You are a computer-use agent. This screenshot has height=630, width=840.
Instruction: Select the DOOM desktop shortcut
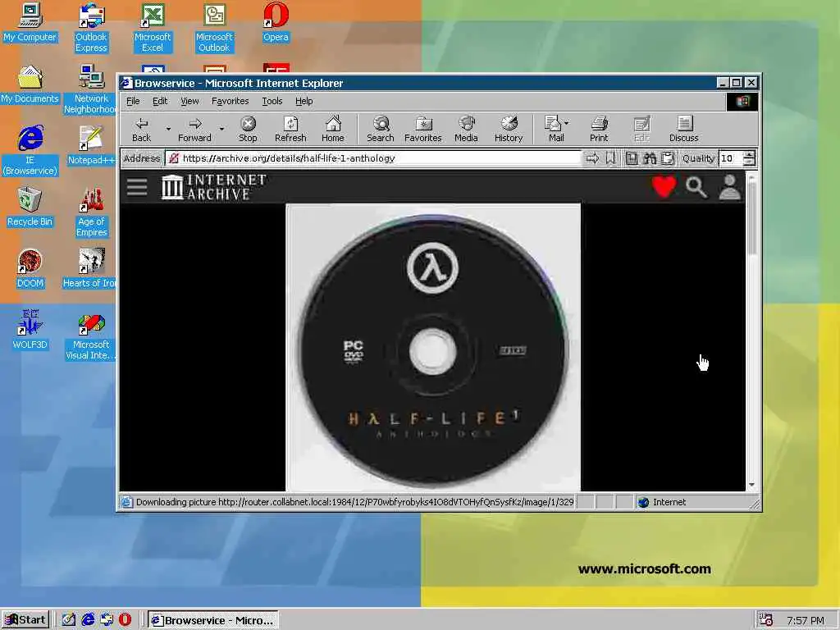(30, 269)
